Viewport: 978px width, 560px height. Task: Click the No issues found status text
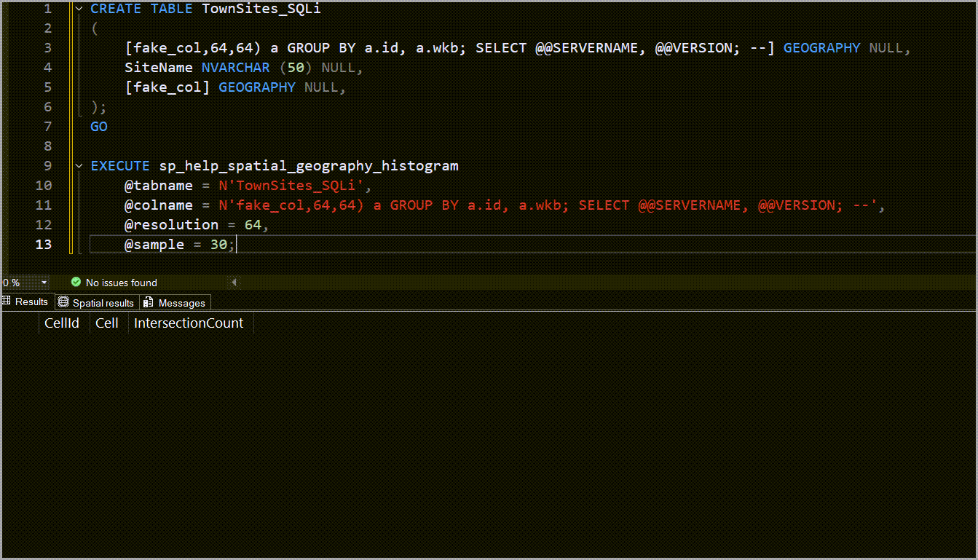coord(122,283)
